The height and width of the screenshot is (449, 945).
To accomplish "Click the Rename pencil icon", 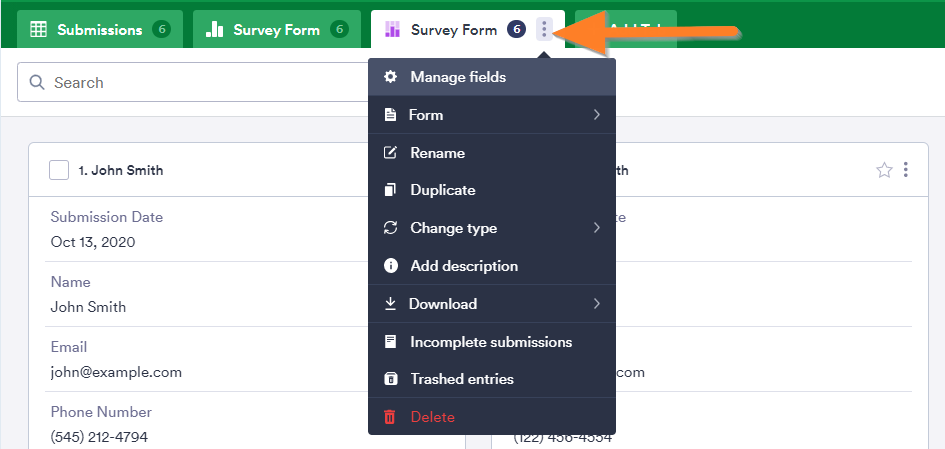I will coord(390,153).
